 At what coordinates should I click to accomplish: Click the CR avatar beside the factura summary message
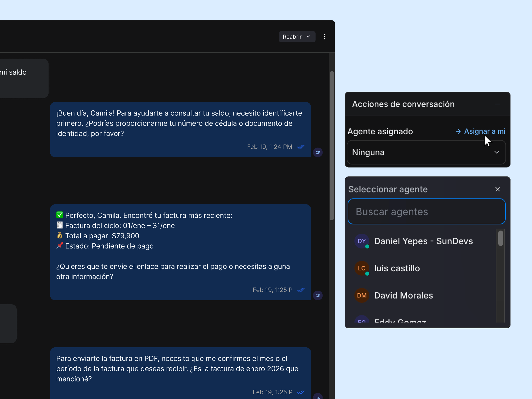coord(318,296)
